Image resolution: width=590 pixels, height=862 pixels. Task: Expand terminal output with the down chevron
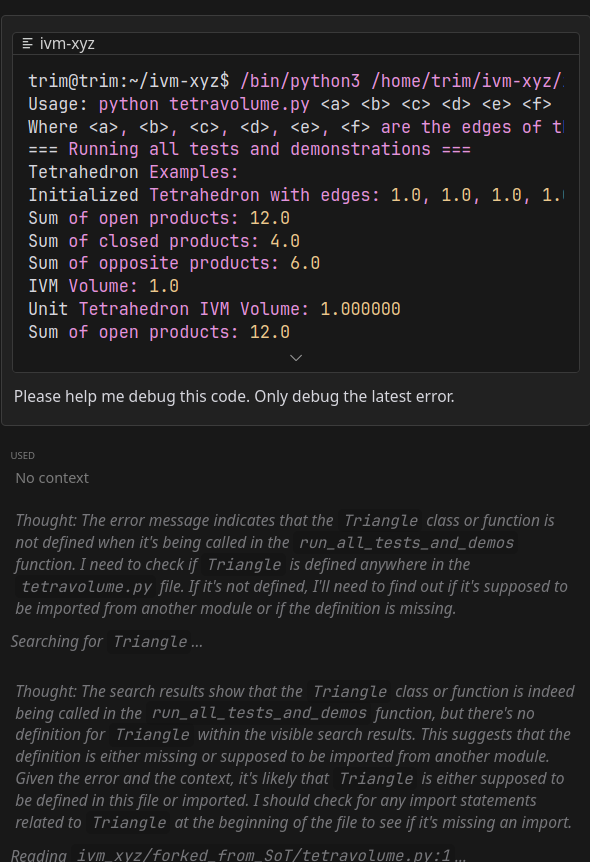tap(296, 358)
